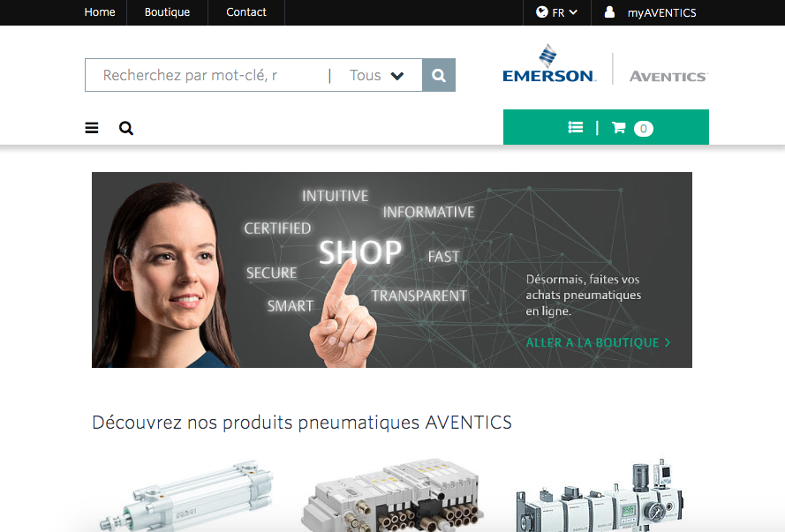Follow the ALLER A LA BOUTIQUE link
Image resolution: width=785 pixels, height=532 pixels.
point(598,342)
